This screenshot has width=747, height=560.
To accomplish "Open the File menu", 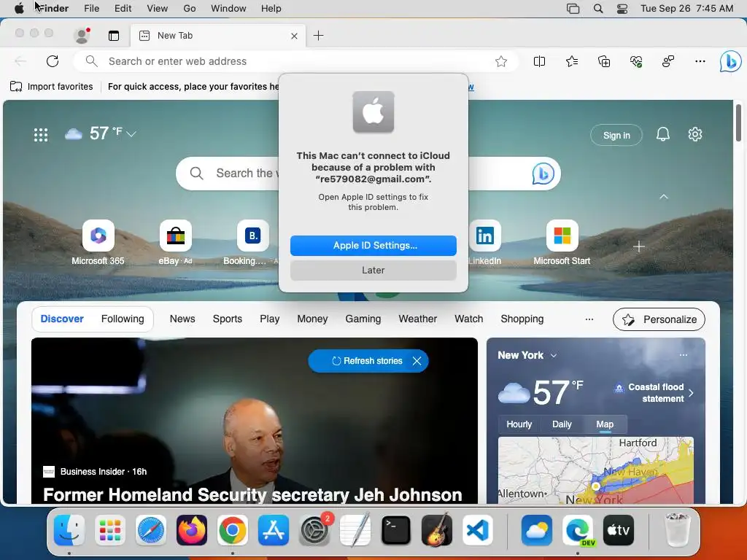I will click(91, 9).
